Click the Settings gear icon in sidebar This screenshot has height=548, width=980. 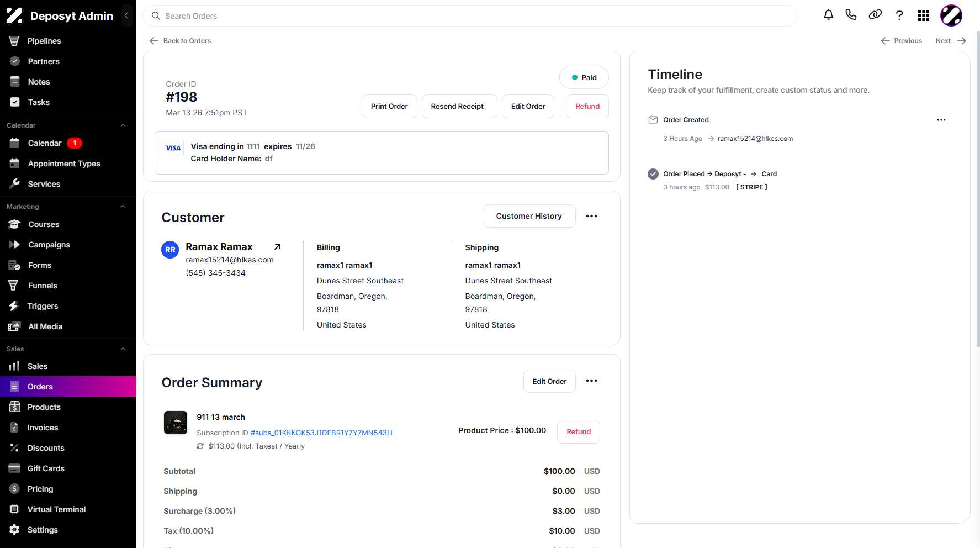pyautogui.click(x=14, y=530)
